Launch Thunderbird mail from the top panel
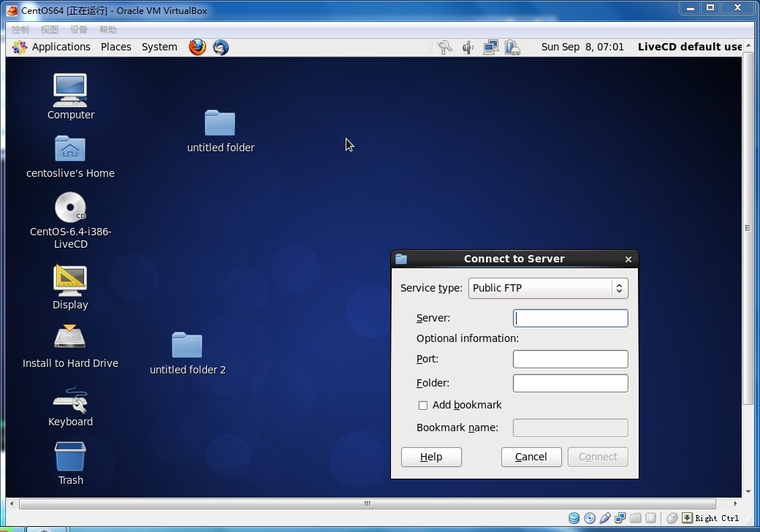760x532 pixels. tap(221, 47)
